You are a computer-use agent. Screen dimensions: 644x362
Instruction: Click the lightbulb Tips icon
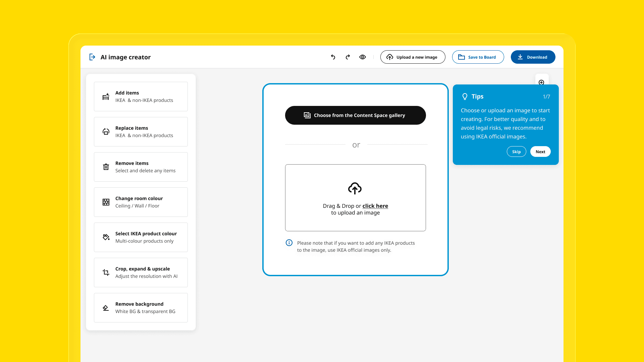tap(465, 97)
